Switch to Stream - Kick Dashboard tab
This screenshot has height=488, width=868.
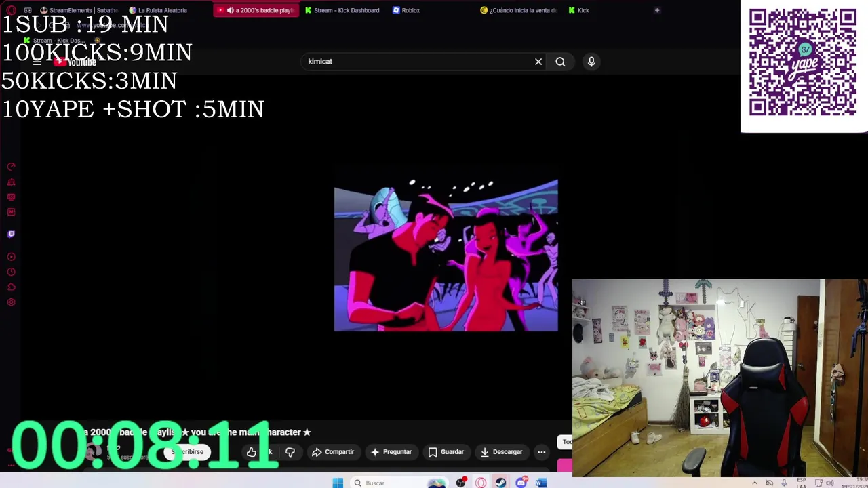[x=342, y=10]
